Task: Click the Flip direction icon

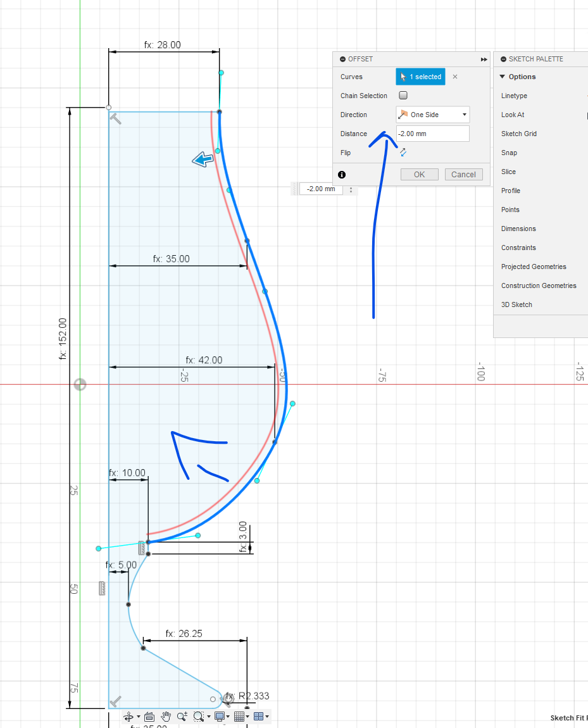Action: 403,153
